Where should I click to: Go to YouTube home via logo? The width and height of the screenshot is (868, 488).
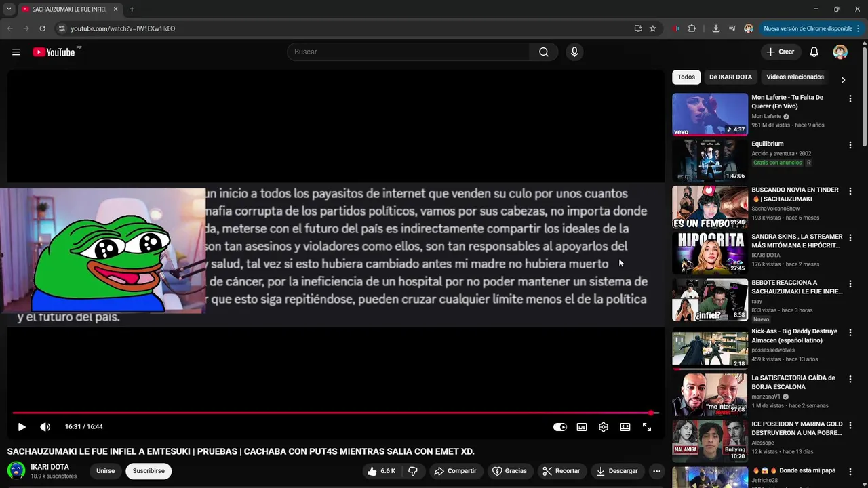coord(54,52)
